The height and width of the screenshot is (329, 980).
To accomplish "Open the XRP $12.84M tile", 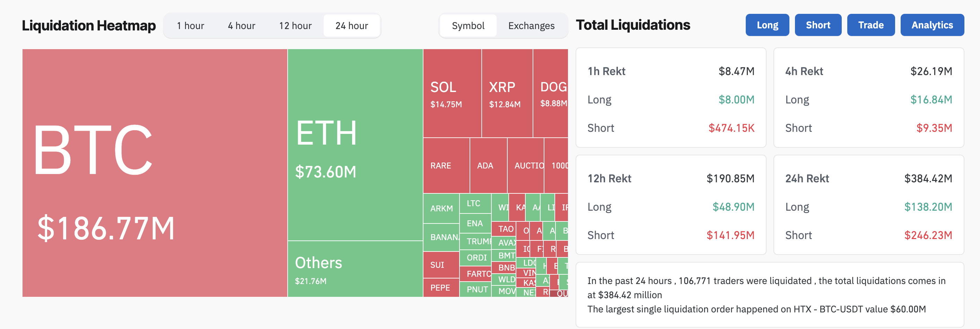I will pyautogui.click(x=507, y=93).
